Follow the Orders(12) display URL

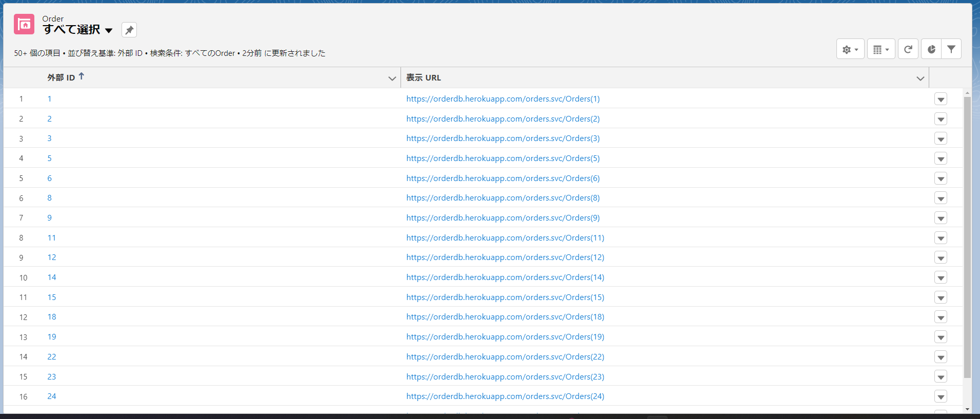[x=505, y=257]
